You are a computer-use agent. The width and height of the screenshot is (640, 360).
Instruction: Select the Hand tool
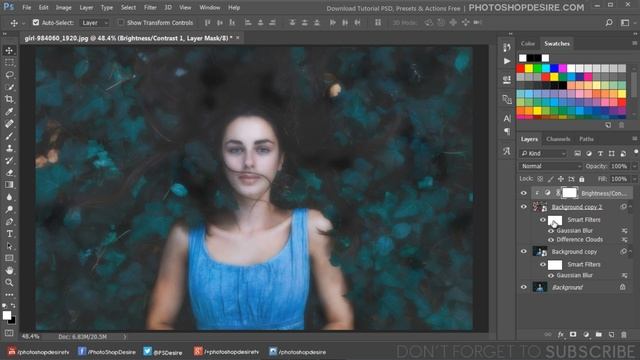coord(9,270)
